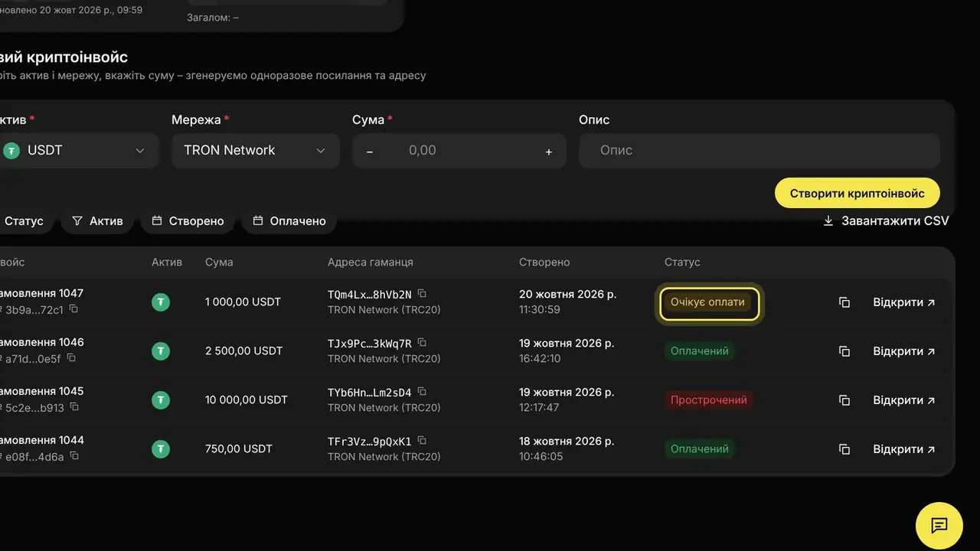Click the Очікує оплати status badge
The height and width of the screenshot is (551, 980).
point(708,302)
